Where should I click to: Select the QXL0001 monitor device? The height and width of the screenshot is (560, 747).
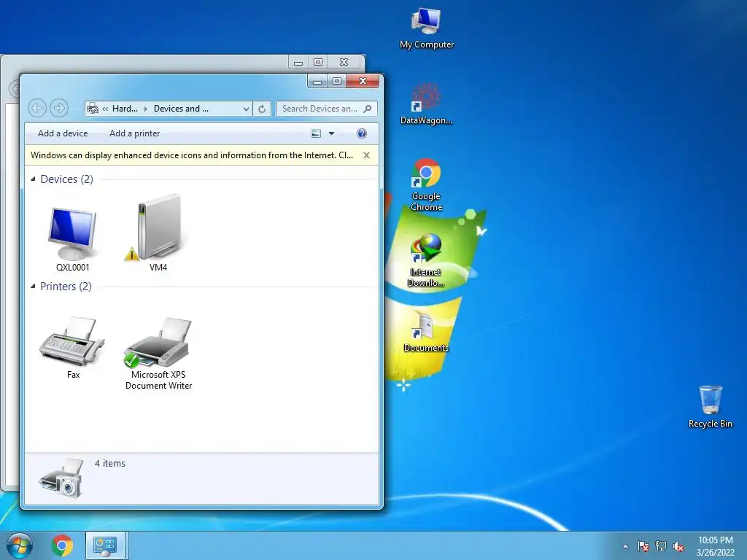pyautogui.click(x=72, y=239)
